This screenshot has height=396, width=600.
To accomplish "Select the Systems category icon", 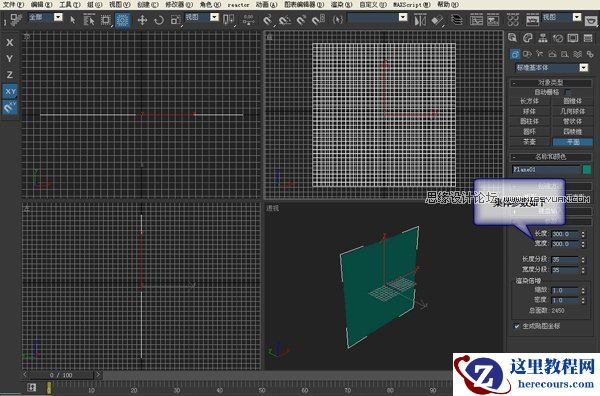I will pyautogui.click(x=590, y=54).
